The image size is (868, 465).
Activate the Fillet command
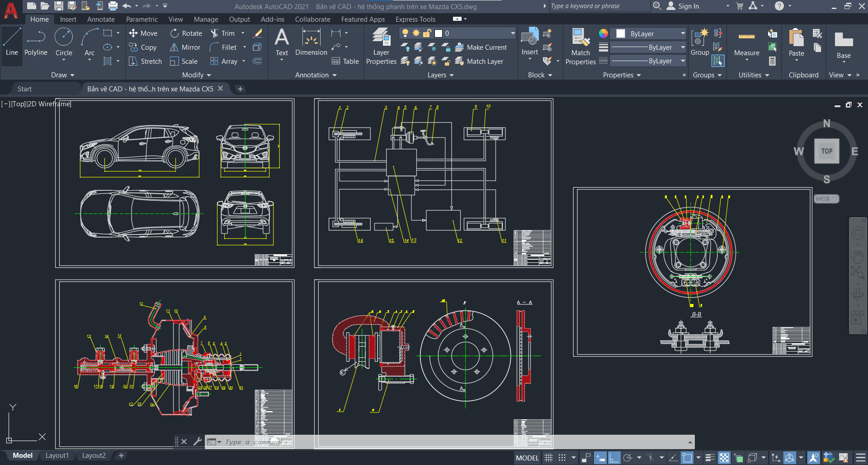click(223, 47)
